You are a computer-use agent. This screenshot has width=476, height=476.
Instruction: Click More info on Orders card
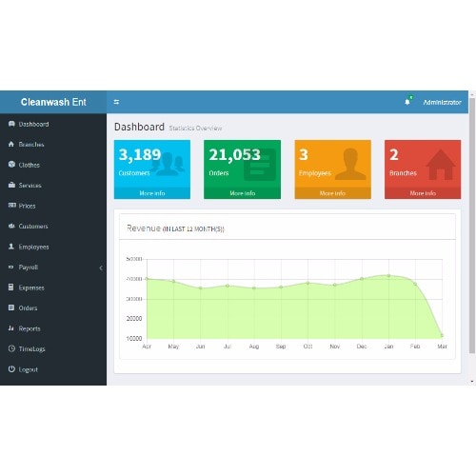click(242, 193)
